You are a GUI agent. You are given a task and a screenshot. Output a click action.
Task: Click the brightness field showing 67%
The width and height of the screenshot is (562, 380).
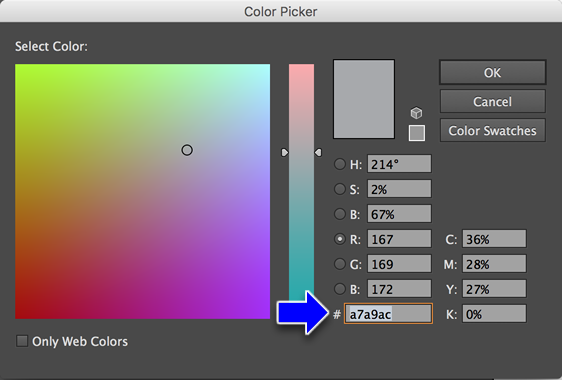399,214
